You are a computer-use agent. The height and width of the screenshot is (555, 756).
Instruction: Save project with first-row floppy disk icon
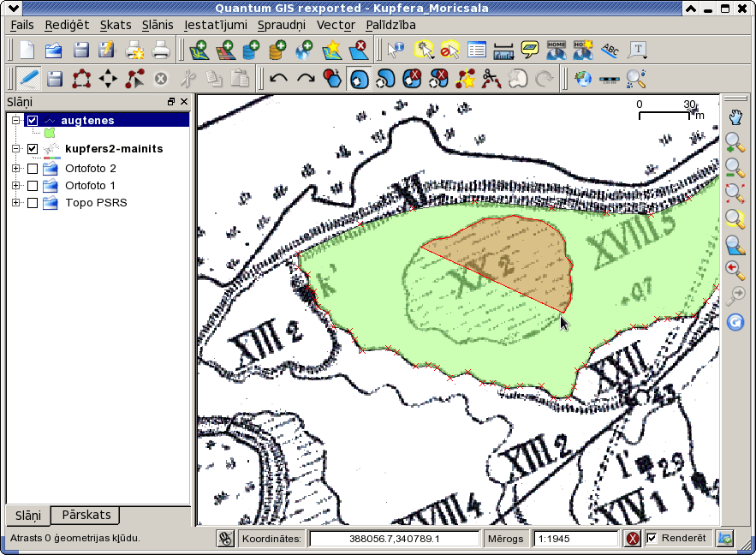pyautogui.click(x=80, y=50)
